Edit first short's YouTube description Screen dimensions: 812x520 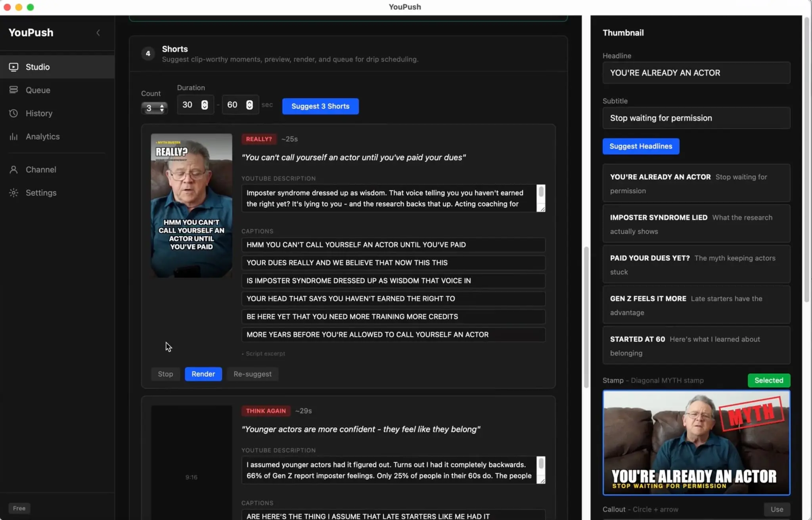coord(389,198)
